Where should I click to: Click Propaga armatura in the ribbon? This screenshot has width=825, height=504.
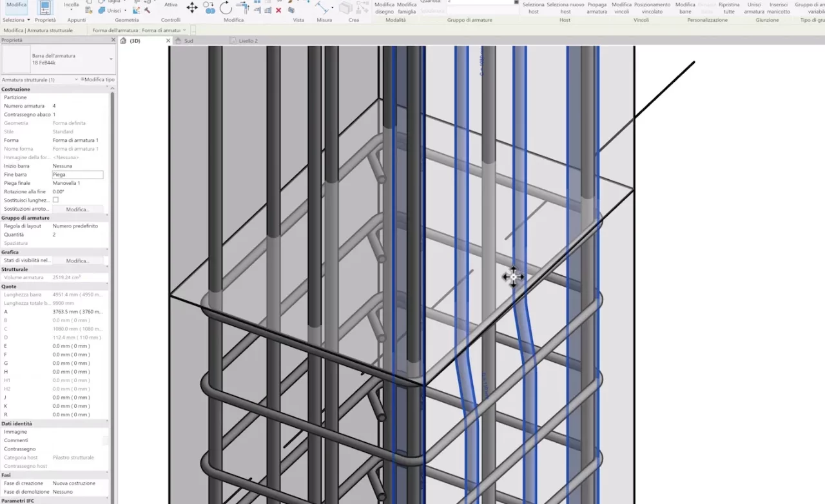pyautogui.click(x=597, y=8)
